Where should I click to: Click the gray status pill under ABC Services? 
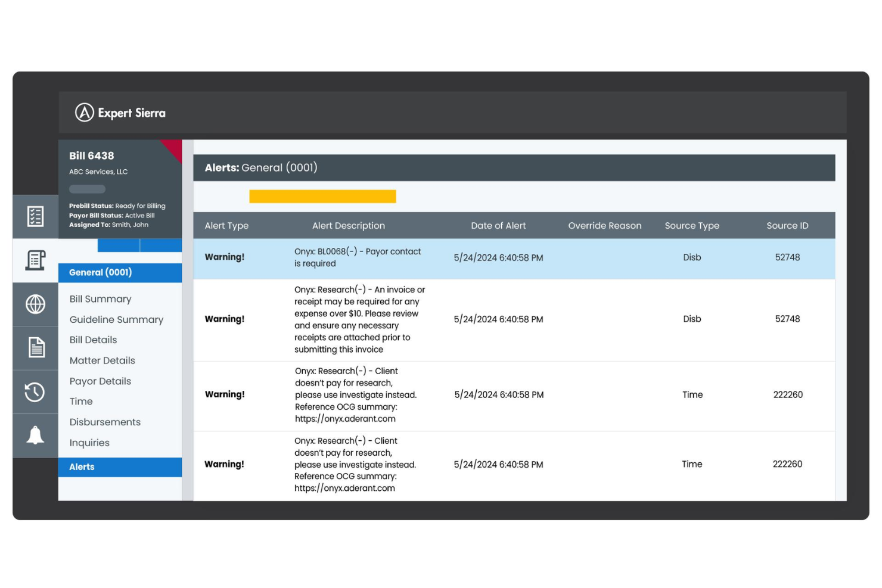tap(87, 189)
